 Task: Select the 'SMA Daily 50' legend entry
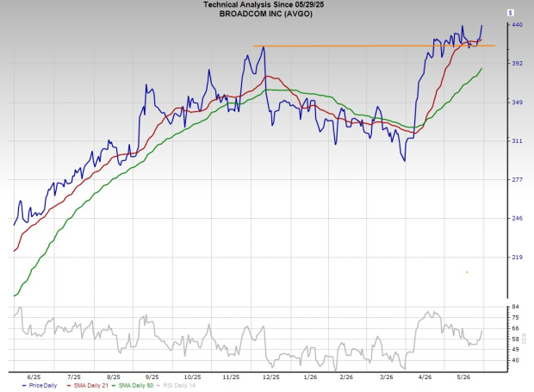click(x=133, y=385)
